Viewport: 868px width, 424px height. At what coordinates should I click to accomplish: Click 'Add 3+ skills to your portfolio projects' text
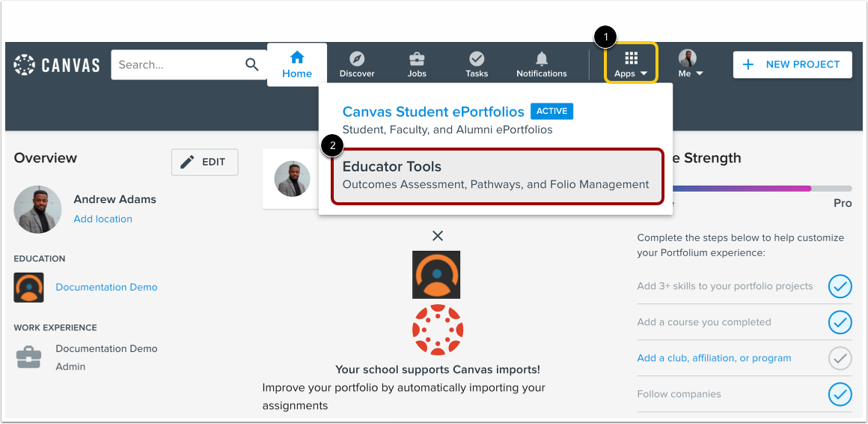[725, 286]
